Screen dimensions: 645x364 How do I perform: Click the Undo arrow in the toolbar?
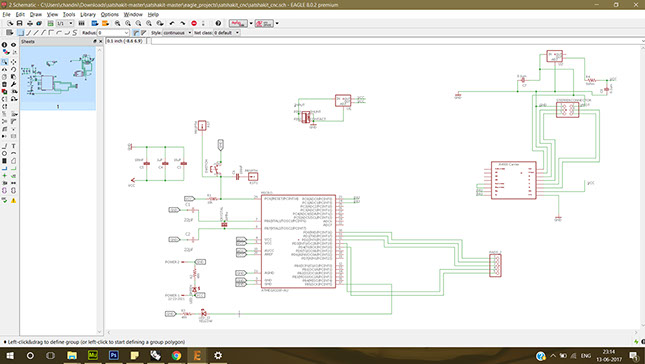coord(172,23)
